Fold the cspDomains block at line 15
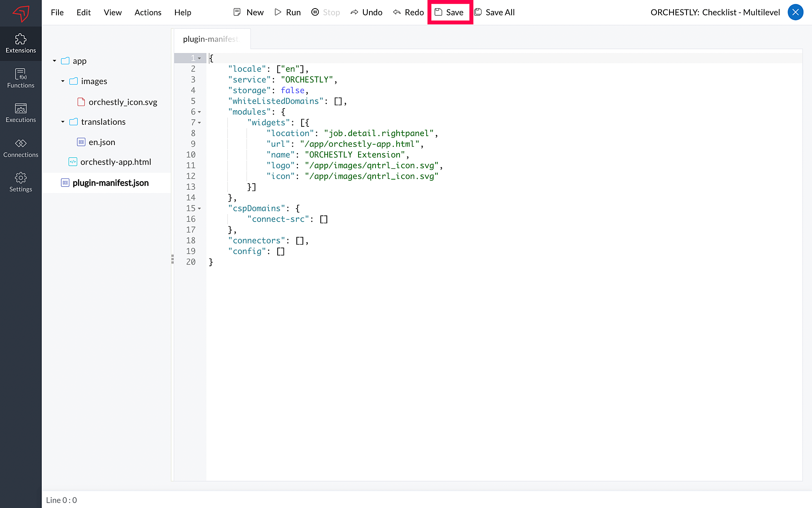The height and width of the screenshot is (508, 812). pyautogui.click(x=199, y=208)
